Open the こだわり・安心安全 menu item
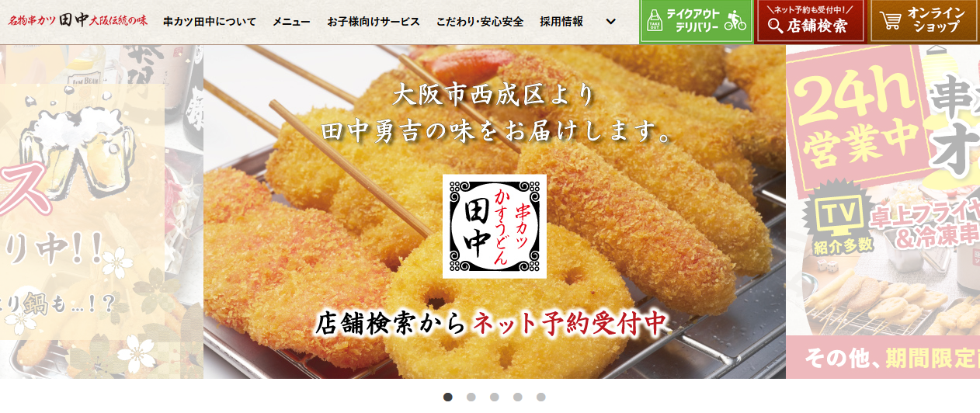Viewport: 980px width, 413px height. (480, 22)
